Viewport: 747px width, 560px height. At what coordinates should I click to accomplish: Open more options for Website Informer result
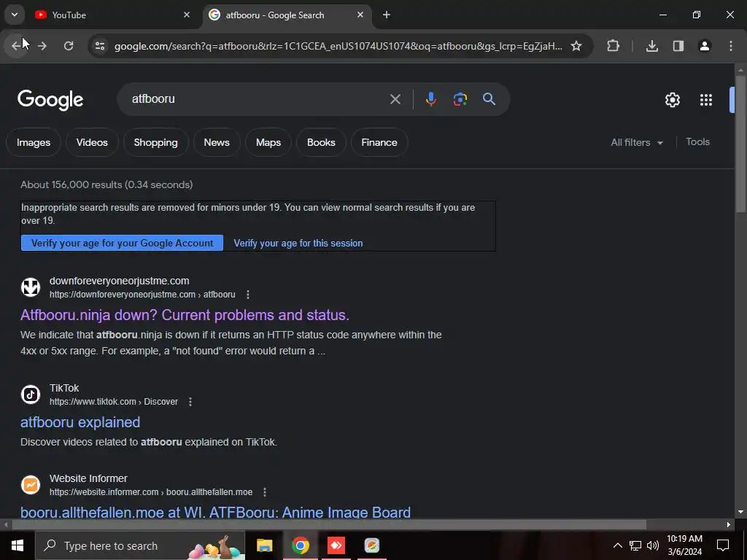264,492
